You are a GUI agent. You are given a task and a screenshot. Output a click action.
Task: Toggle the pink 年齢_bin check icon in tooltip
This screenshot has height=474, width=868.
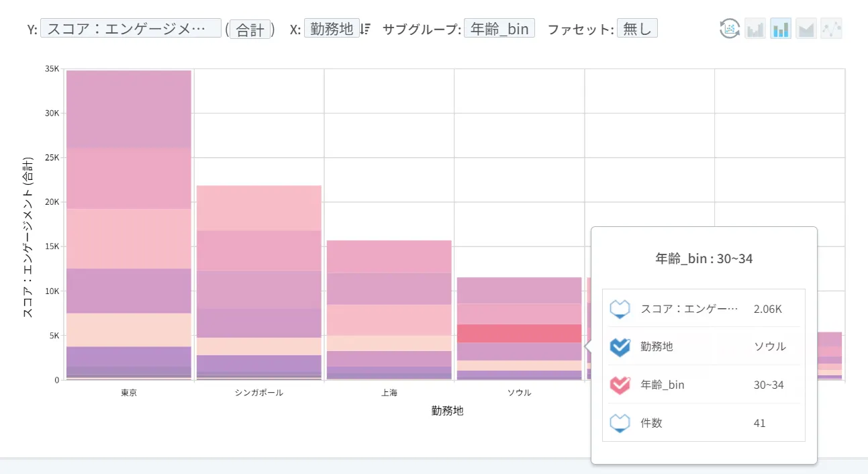coord(620,385)
